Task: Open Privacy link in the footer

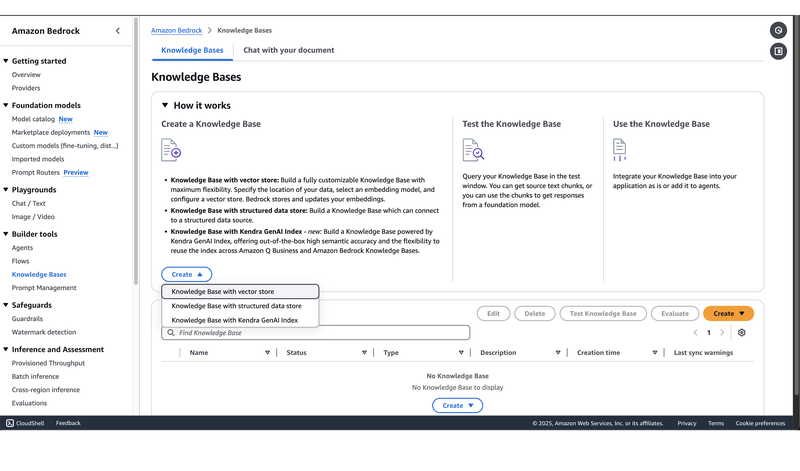Action: click(687, 423)
